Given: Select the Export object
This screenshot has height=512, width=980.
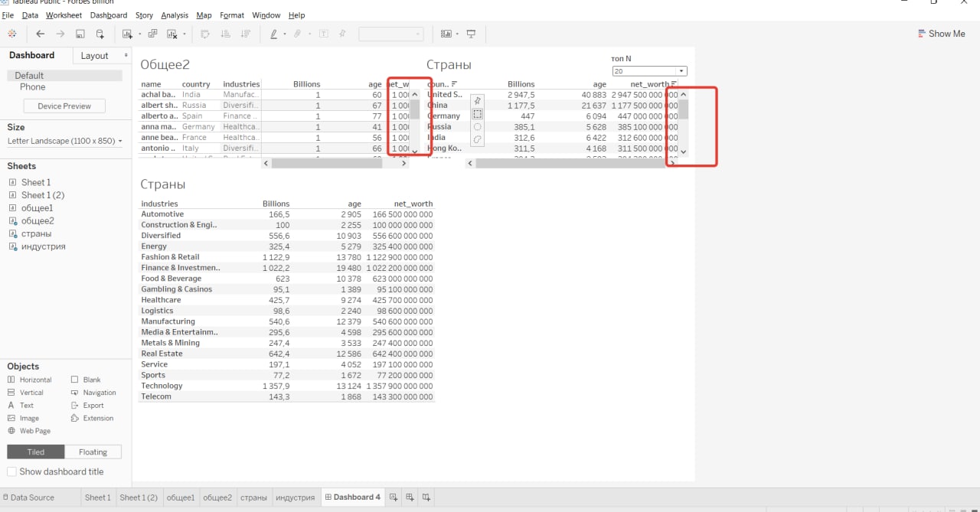Looking at the screenshot, I should (x=87, y=406).
